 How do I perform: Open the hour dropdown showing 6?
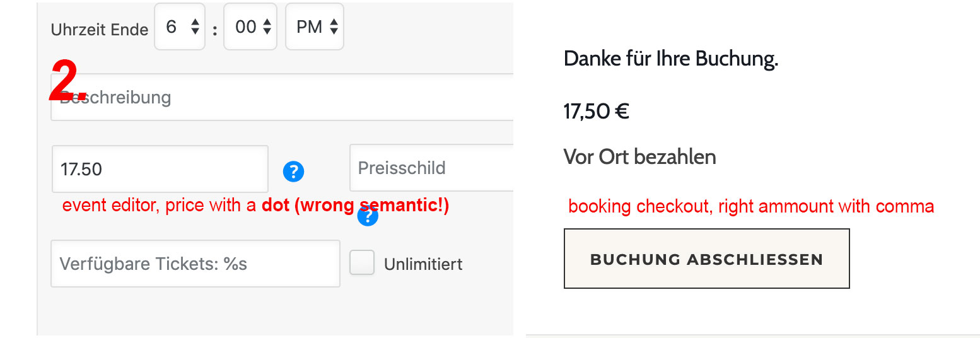click(180, 26)
